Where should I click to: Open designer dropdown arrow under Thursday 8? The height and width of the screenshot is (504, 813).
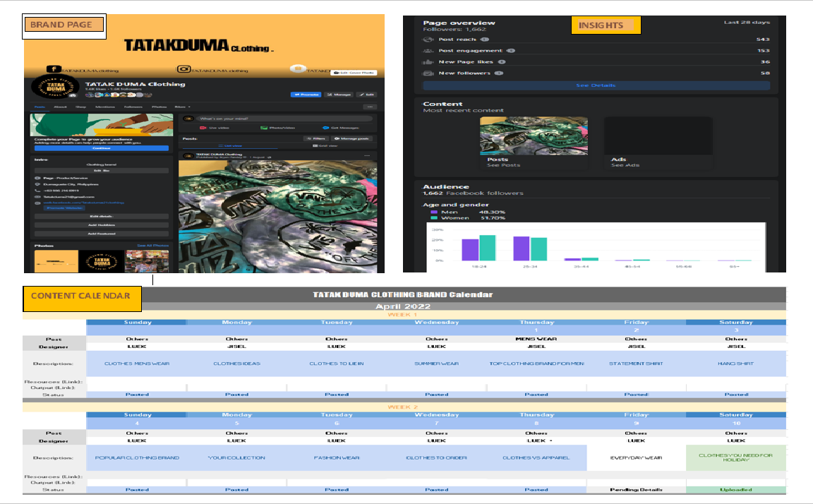pos(550,440)
